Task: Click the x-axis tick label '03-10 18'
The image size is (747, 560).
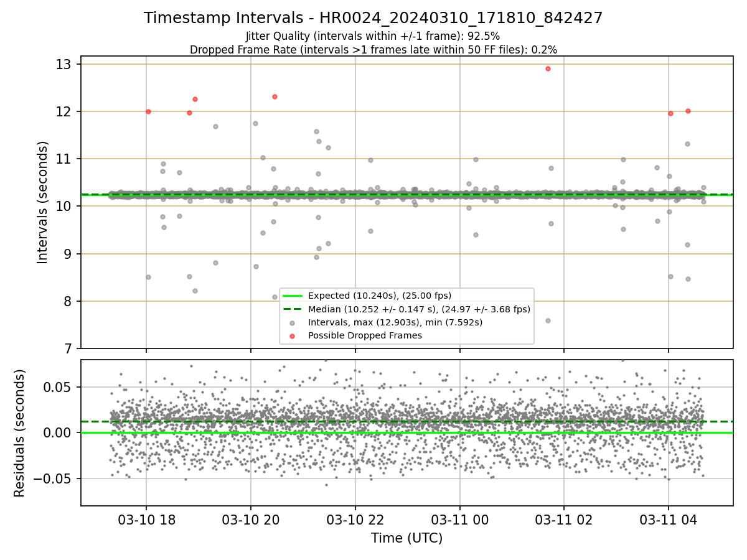Action: pos(146,520)
